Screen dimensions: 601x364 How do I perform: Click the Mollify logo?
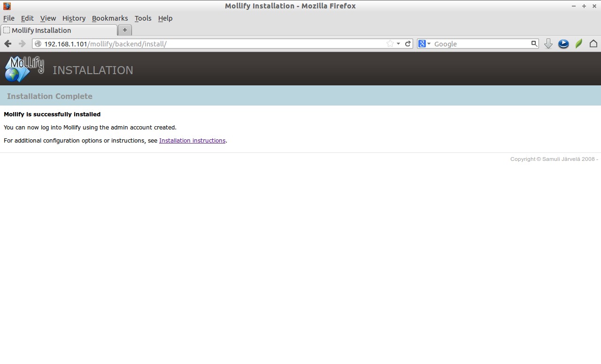pos(24,69)
